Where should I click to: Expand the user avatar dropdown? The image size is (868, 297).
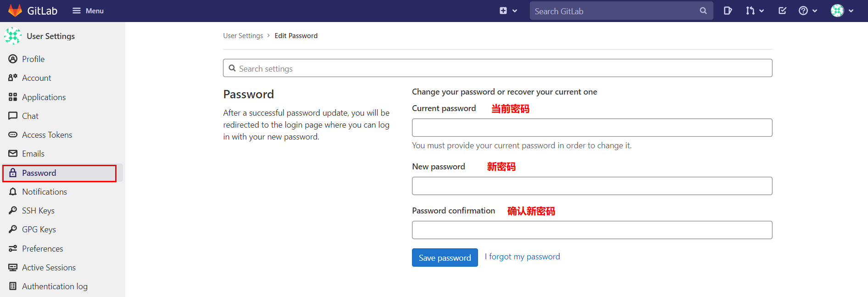pos(842,11)
